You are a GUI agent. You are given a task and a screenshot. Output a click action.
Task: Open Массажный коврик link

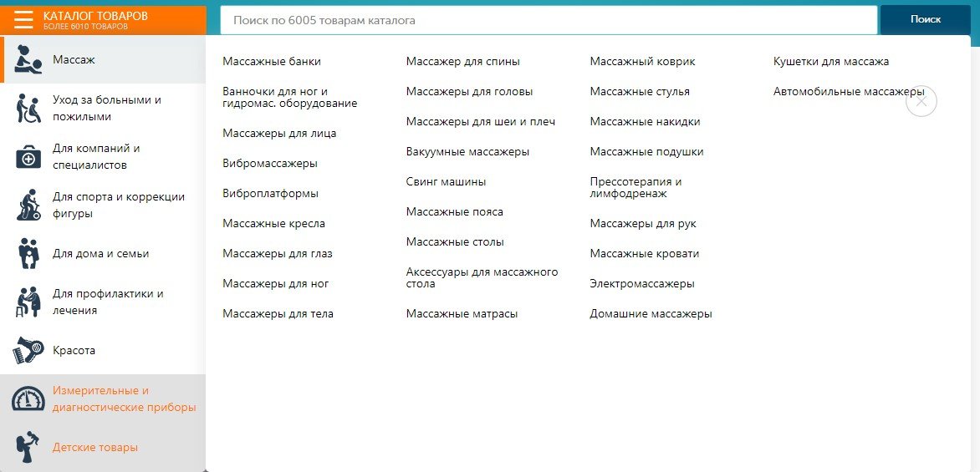click(x=642, y=61)
